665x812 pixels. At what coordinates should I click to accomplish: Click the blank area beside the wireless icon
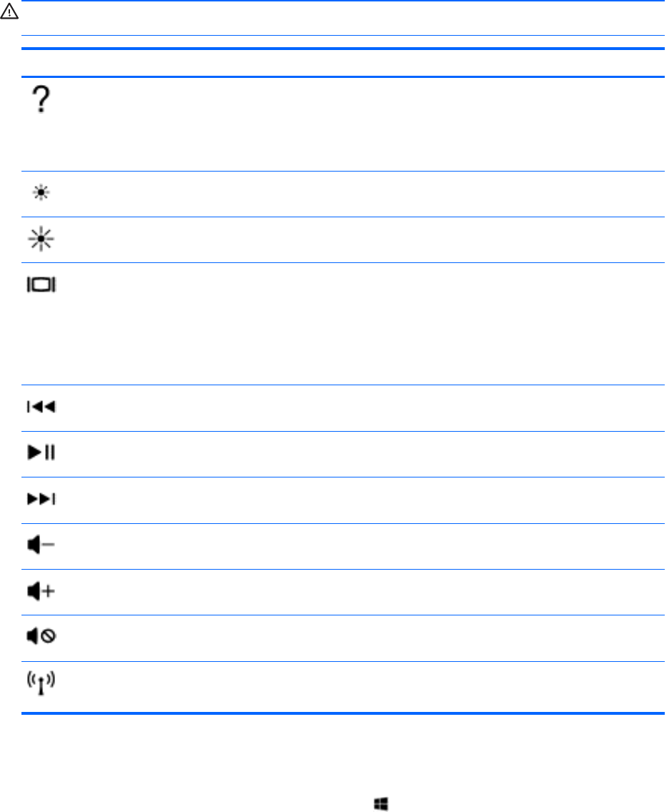(x=343, y=686)
